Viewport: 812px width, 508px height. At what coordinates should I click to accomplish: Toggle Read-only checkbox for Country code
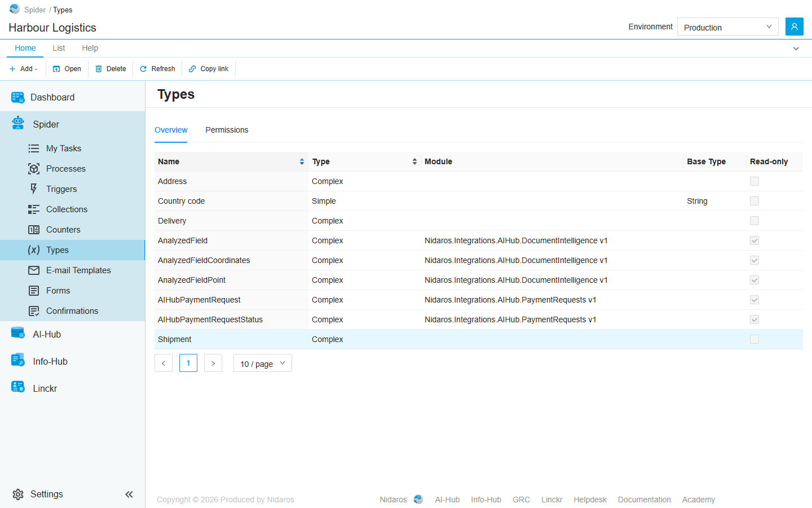click(x=754, y=201)
